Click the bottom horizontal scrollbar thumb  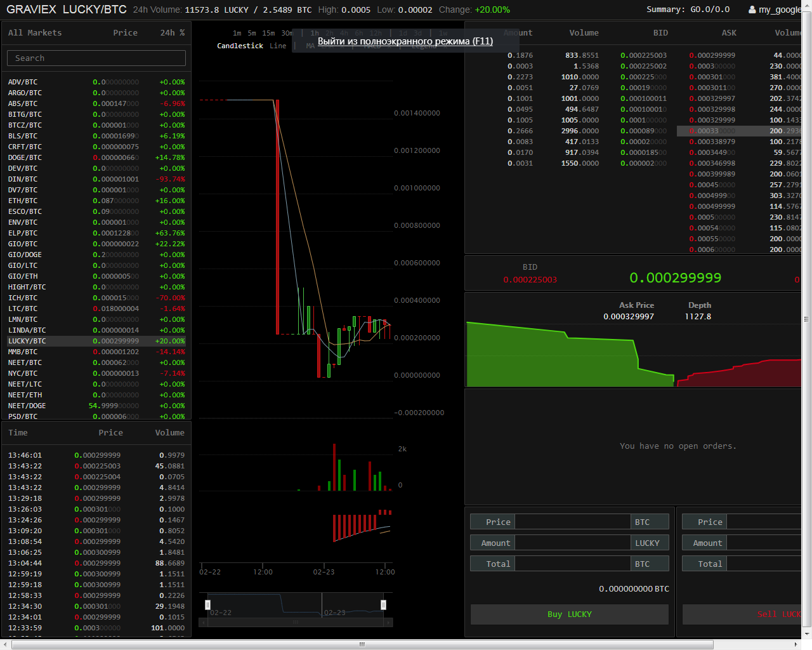point(362,644)
